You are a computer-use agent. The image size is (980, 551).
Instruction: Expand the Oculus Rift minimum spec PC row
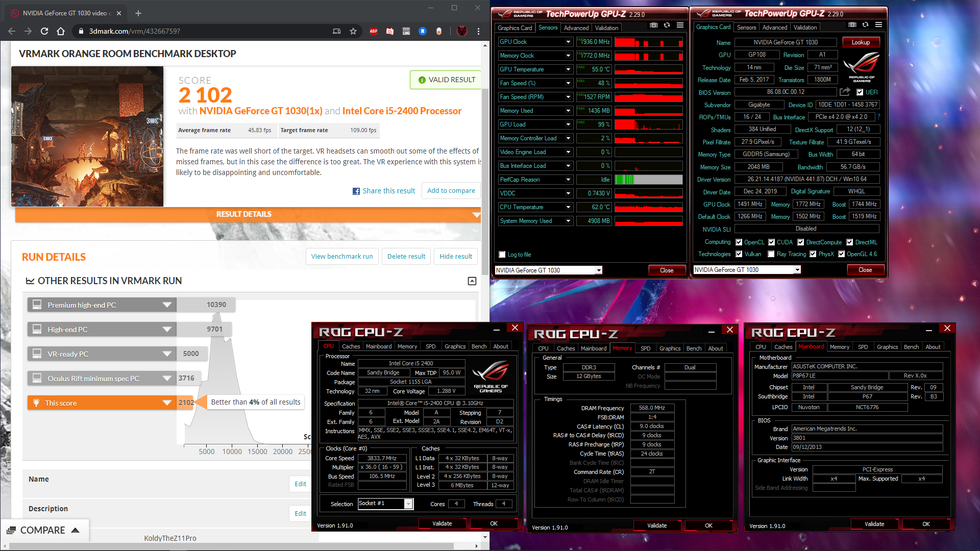click(167, 379)
